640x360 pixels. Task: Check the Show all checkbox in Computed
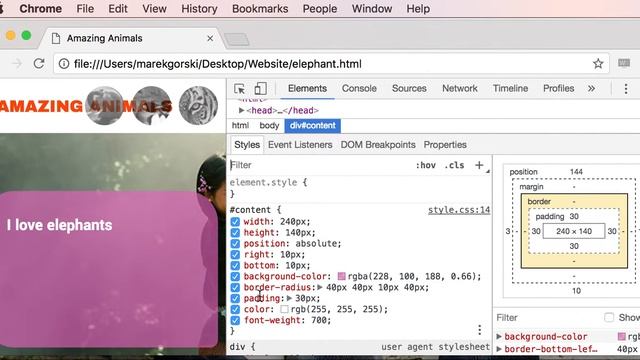tap(609, 317)
